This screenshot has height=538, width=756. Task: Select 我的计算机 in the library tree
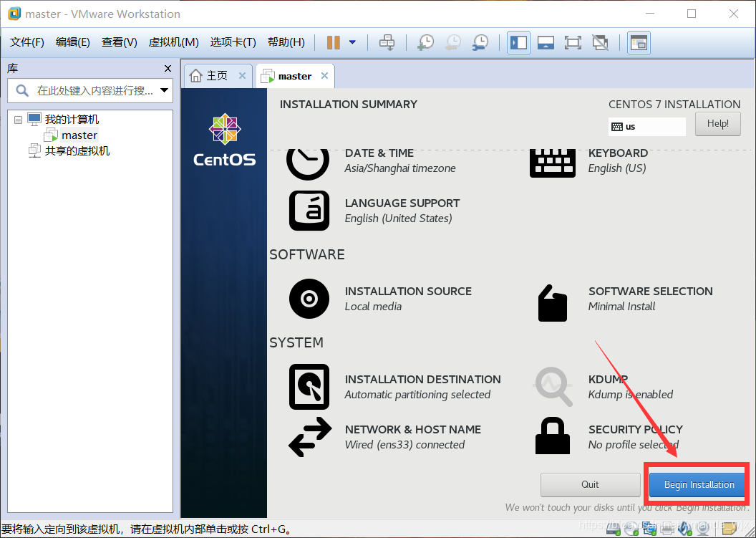click(72, 119)
